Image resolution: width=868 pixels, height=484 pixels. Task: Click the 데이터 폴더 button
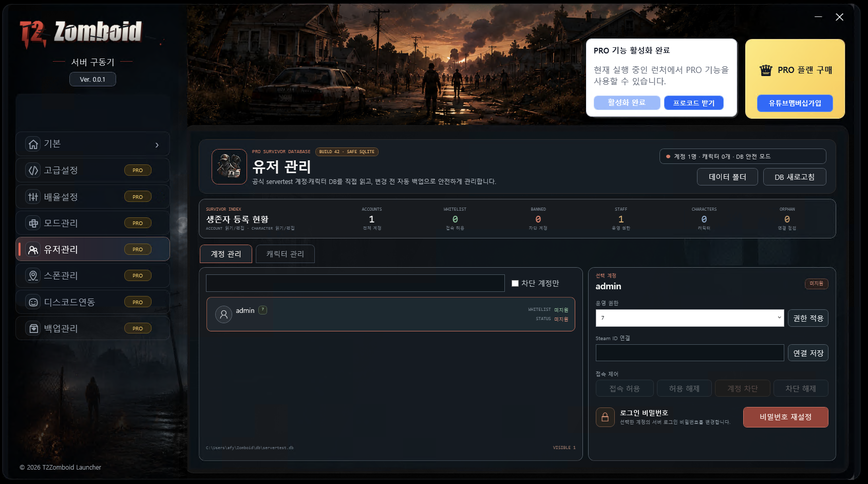[727, 177]
